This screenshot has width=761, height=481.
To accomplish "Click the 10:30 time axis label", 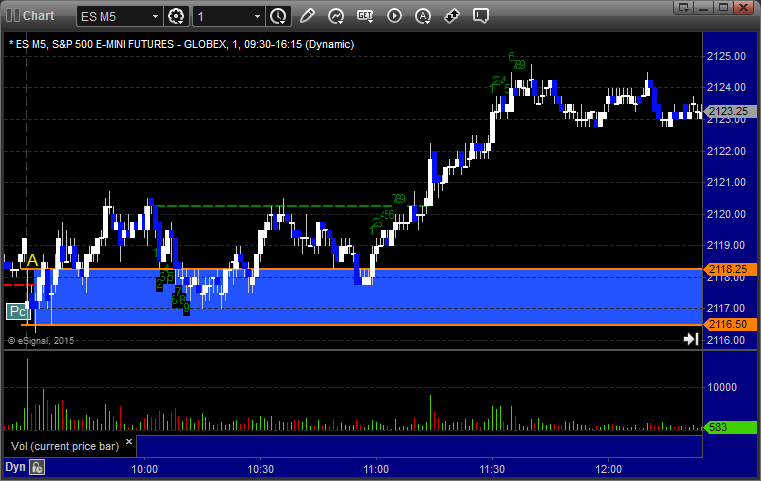I will 261,469.
